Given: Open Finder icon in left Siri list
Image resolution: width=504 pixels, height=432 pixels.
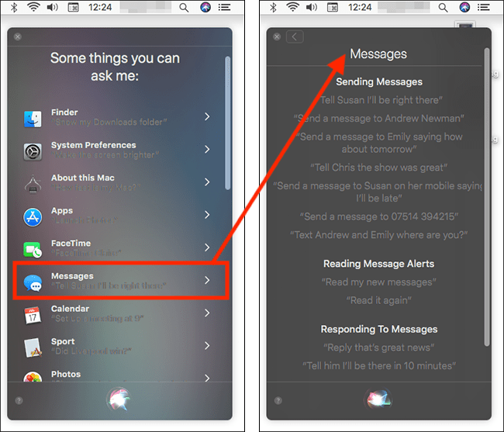Looking at the screenshot, I should (x=33, y=119).
